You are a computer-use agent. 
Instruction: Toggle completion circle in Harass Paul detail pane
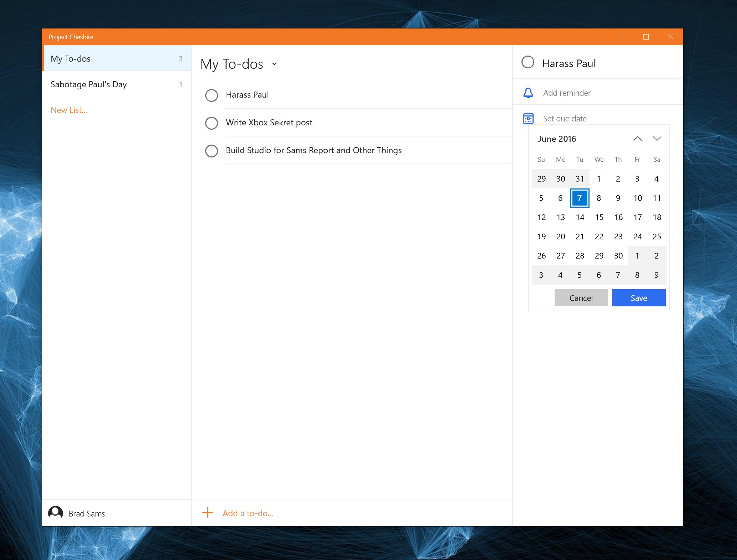point(528,62)
